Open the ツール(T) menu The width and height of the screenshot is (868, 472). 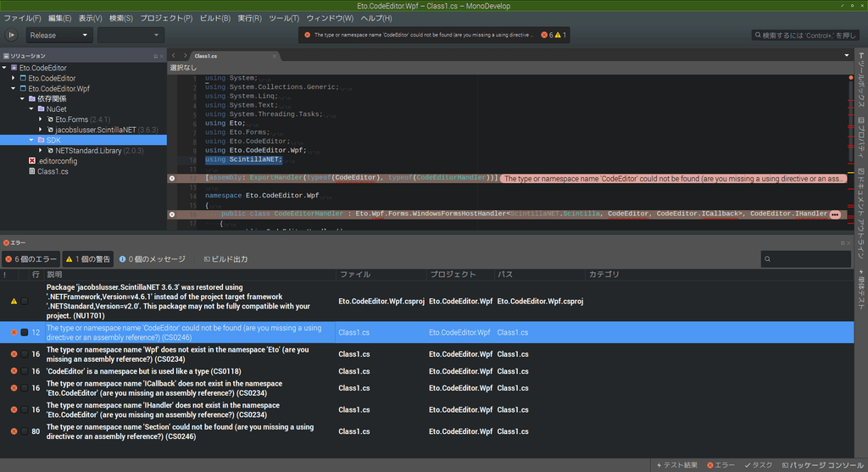(284, 19)
